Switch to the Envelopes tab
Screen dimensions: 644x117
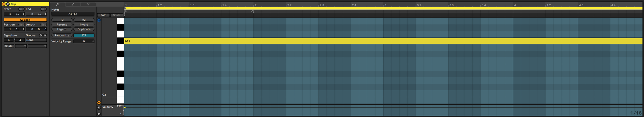pyautogui.click(x=73, y=5)
